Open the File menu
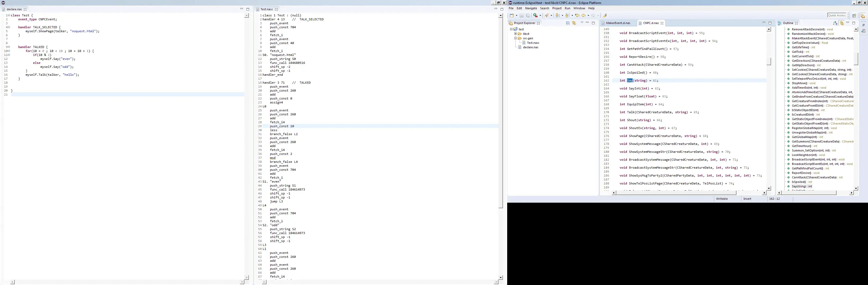 point(511,8)
